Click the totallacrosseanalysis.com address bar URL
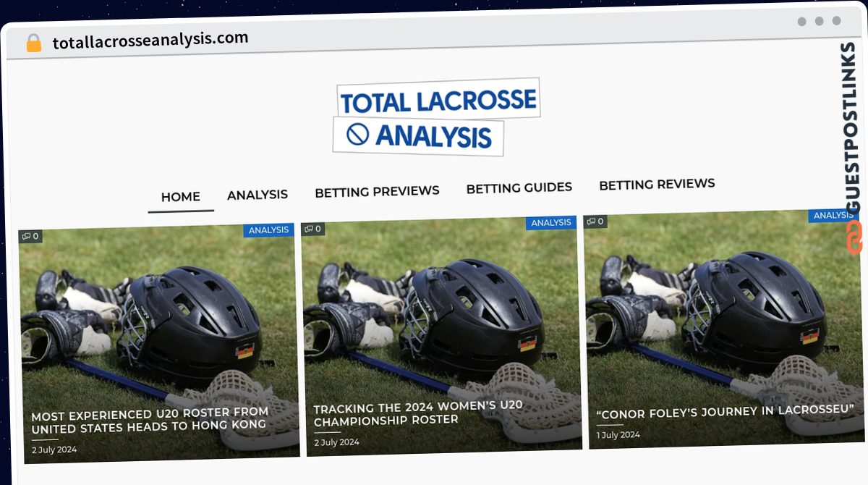868x485 pixels. (150, 41)
